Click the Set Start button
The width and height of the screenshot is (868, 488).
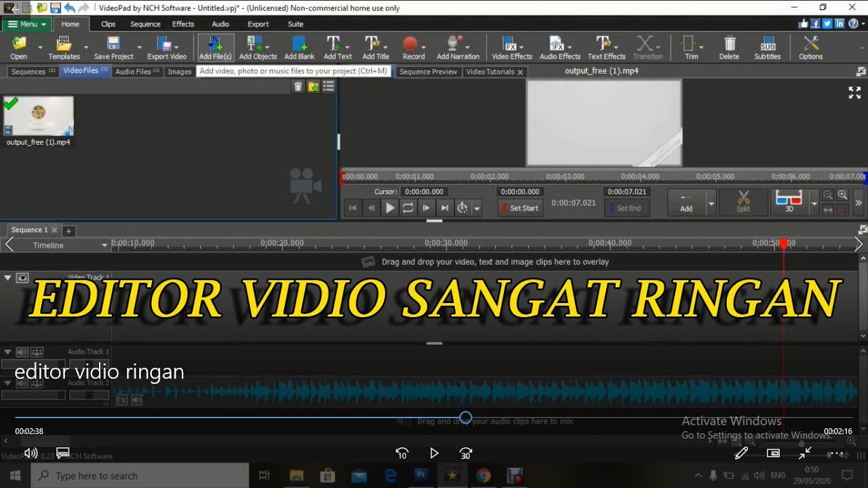520,208
